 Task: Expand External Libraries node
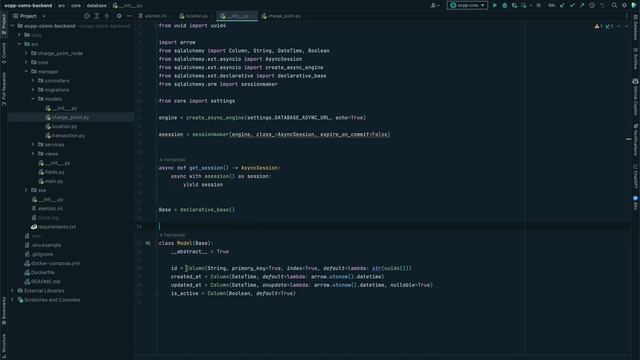click(x=12, y=291)
